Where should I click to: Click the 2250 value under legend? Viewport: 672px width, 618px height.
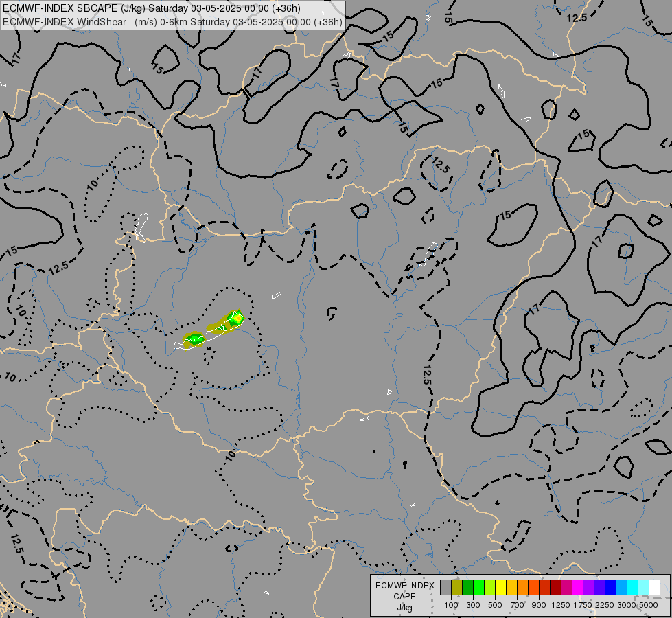click(605, 605)
